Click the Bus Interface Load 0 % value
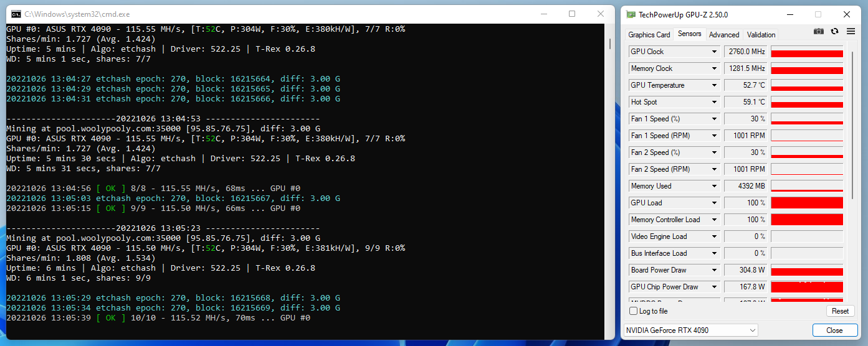Viewport: 868px width, 346px height. (746, 253)
